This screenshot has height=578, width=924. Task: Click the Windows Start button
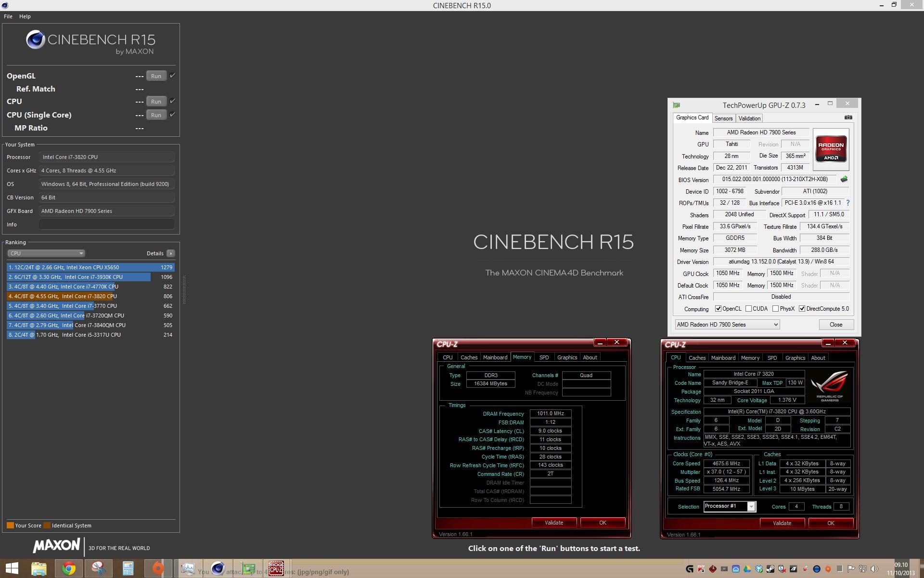click(12, 569)
